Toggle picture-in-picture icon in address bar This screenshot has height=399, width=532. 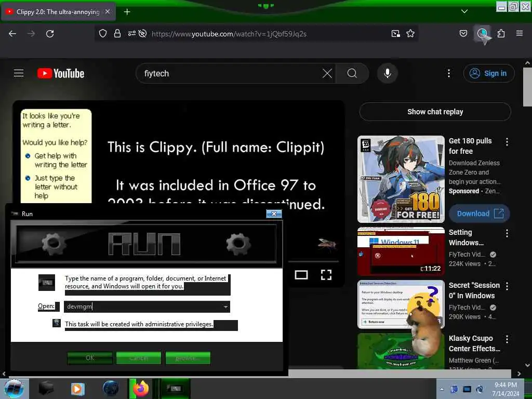coord(395,34)
